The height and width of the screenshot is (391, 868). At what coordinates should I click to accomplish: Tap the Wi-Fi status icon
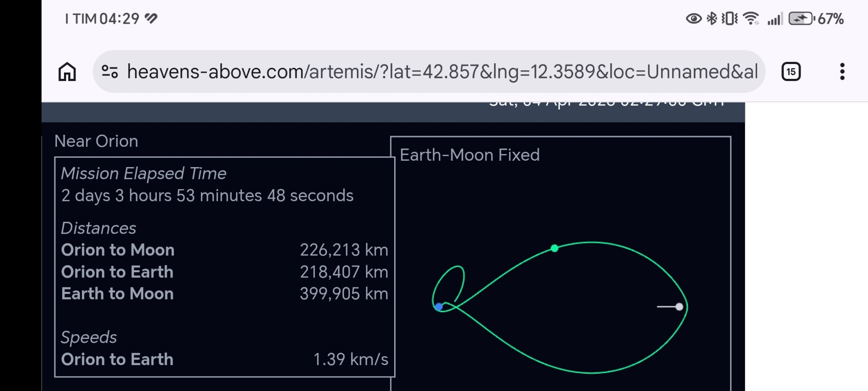pos(751,19)
